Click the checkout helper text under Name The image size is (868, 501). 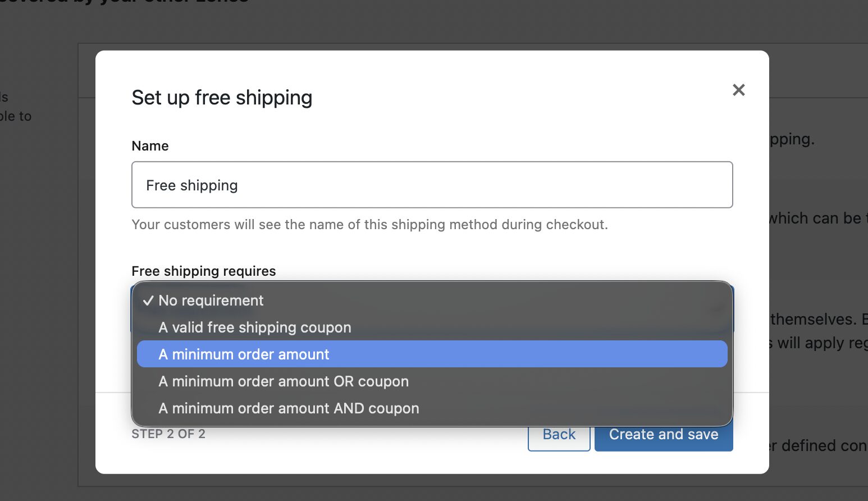[369, 224]
